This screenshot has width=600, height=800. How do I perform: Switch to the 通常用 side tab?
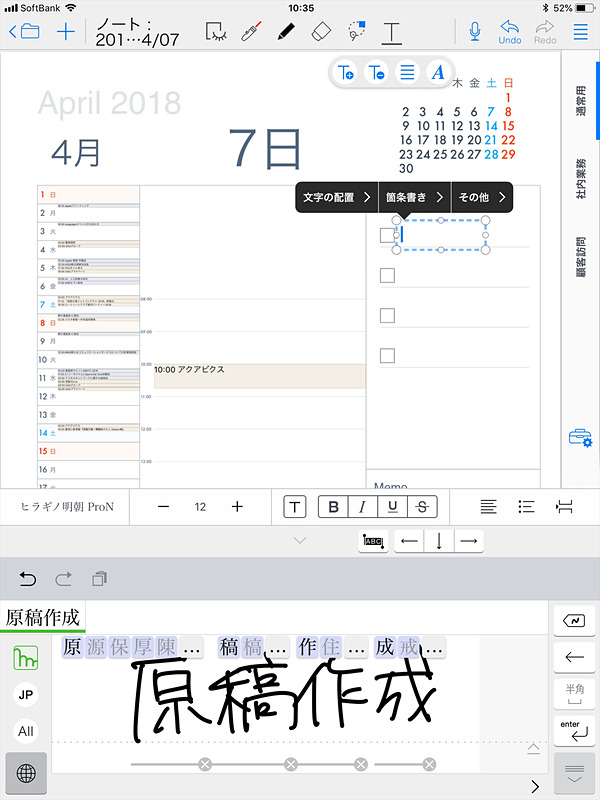tap(581, 101)
